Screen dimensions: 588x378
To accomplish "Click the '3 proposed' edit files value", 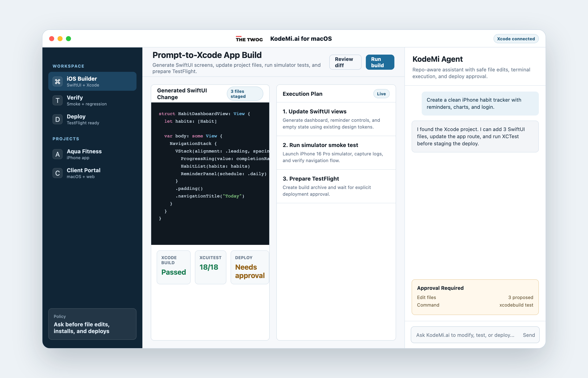I will 521,297.
